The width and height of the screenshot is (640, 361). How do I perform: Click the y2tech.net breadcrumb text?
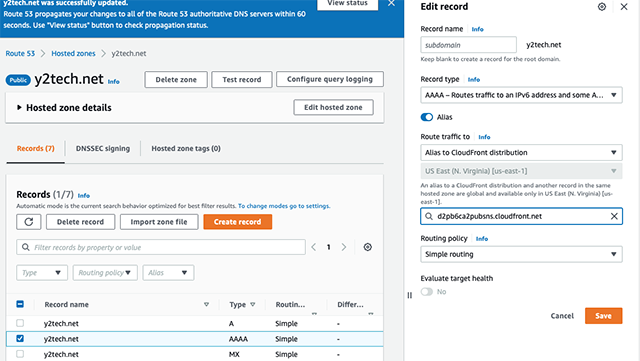[x=129, y=53]
